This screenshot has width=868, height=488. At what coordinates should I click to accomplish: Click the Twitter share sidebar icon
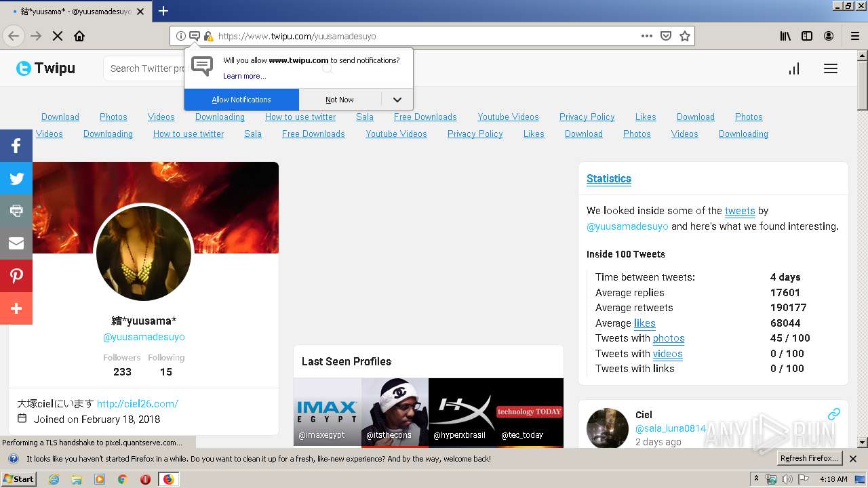[16, 178]
